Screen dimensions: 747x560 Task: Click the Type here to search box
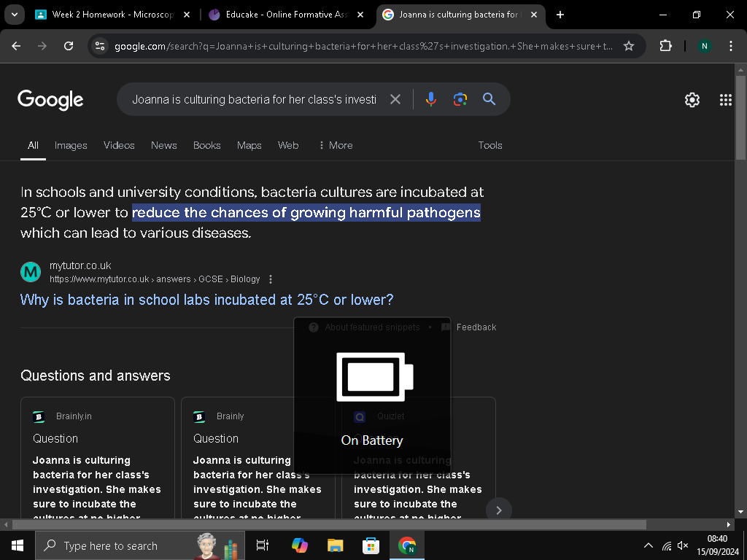click(140, 545)
